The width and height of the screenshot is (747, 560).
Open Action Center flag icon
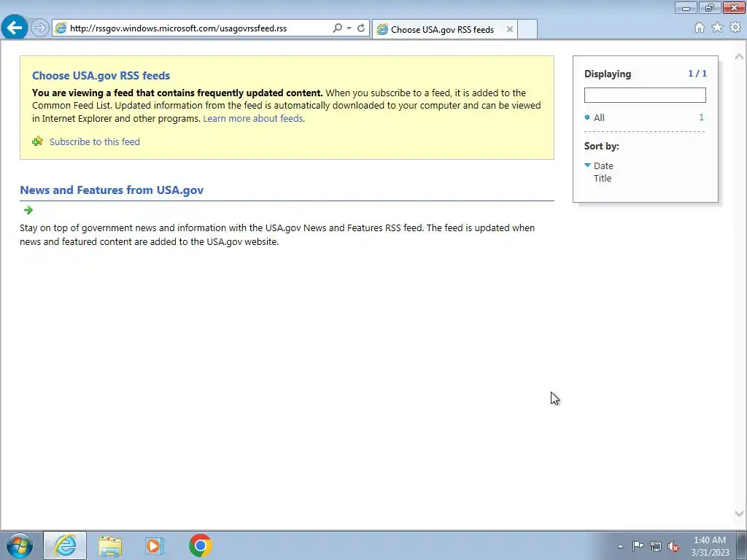(x=638, y=545)
